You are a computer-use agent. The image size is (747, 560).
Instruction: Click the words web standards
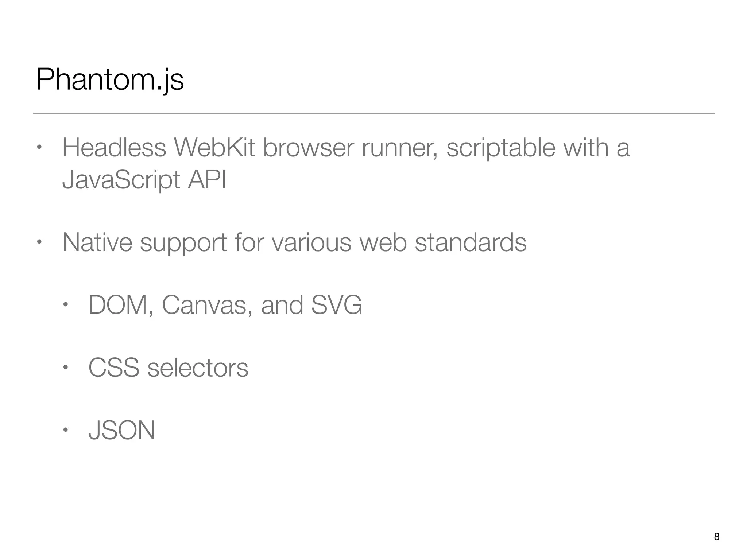(x=443, y=242)
